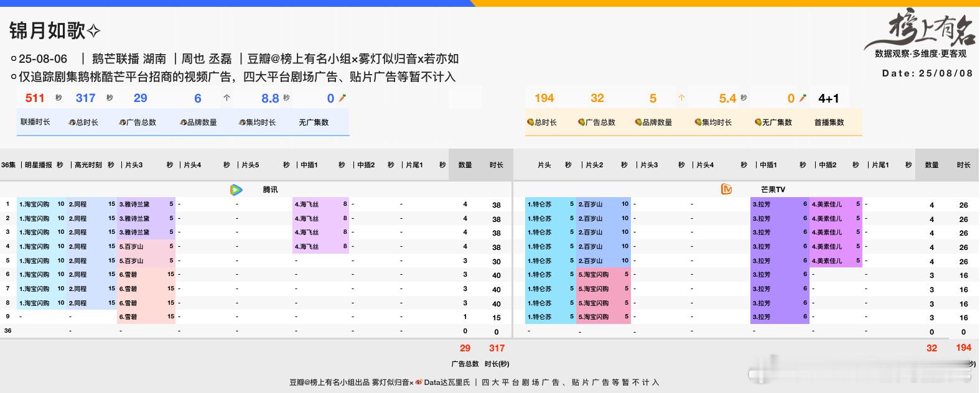Click 5.百岁山 in Tencent row 5

tap(131, 261)
